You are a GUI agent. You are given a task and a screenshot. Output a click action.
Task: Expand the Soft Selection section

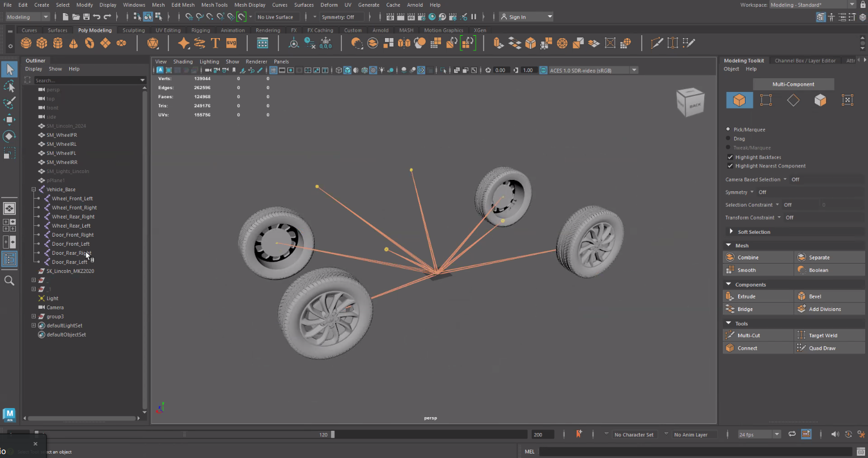(x=731, y=232)
